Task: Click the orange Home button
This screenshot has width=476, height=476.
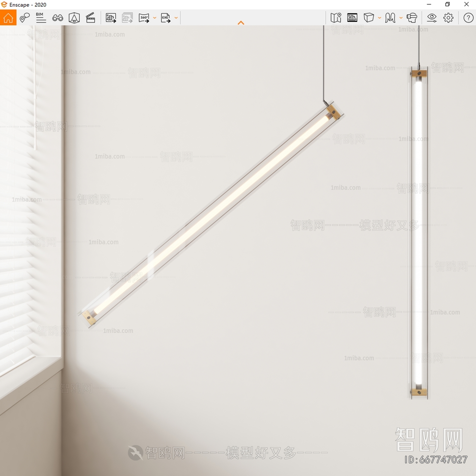Action: point(8,18)
